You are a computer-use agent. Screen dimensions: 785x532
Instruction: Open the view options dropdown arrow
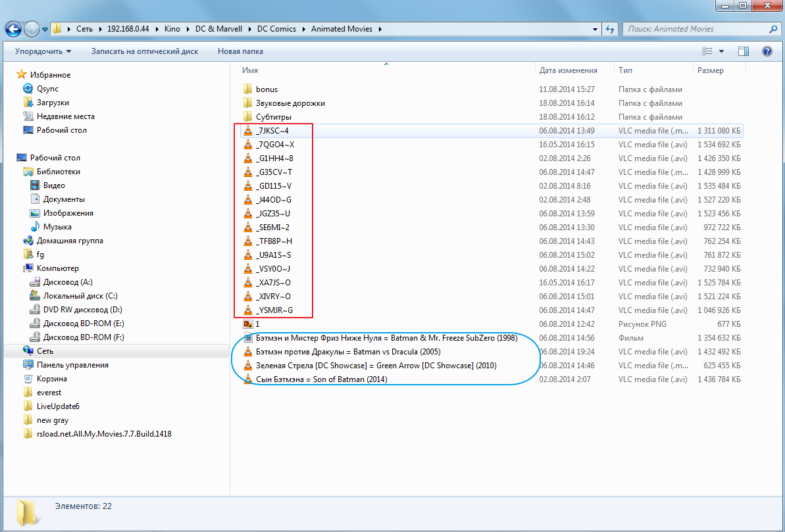721,51
